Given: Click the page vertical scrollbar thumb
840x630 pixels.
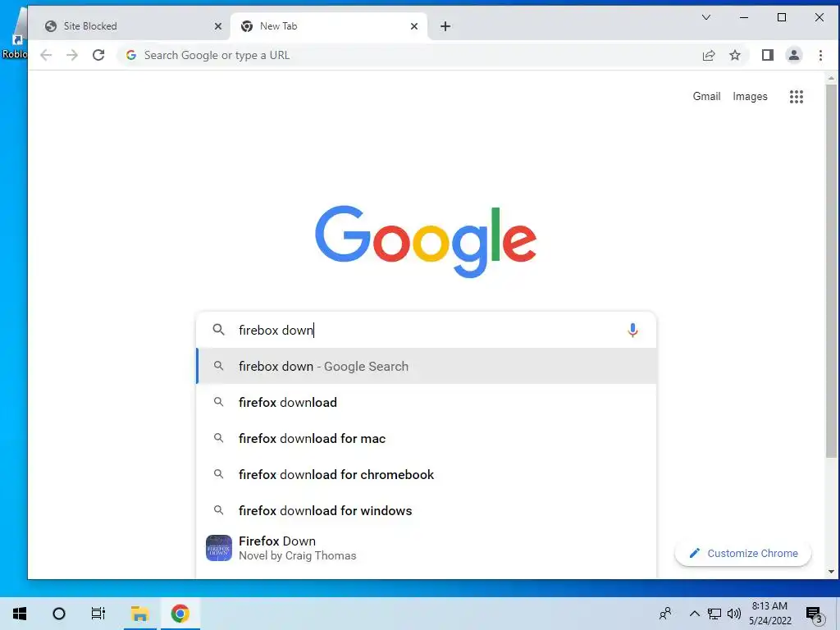Looking at the screenshot, I should pos(831,271).
